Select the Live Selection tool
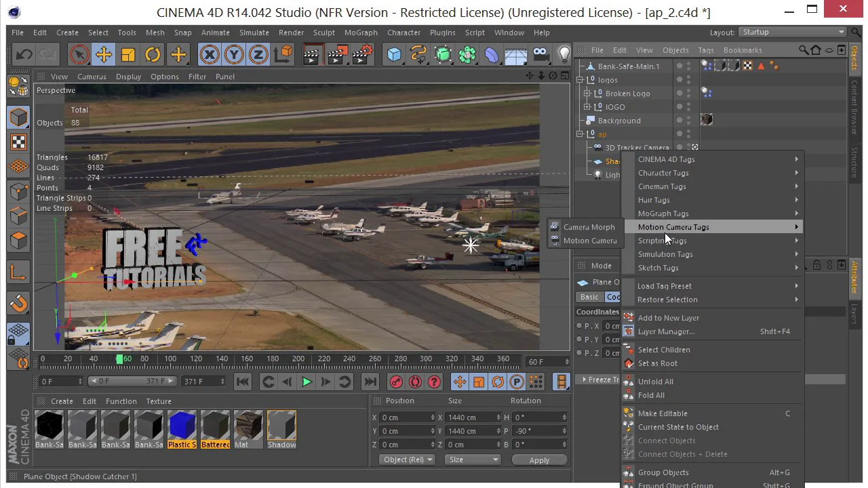This screenshot has width=868, height=488. coord(79,54)
